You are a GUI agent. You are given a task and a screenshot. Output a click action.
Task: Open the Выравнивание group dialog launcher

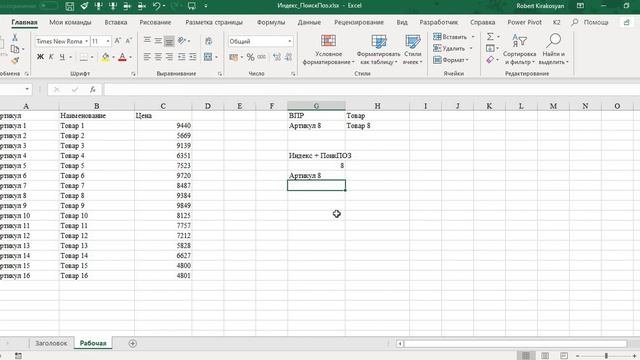tap(220, 74)
